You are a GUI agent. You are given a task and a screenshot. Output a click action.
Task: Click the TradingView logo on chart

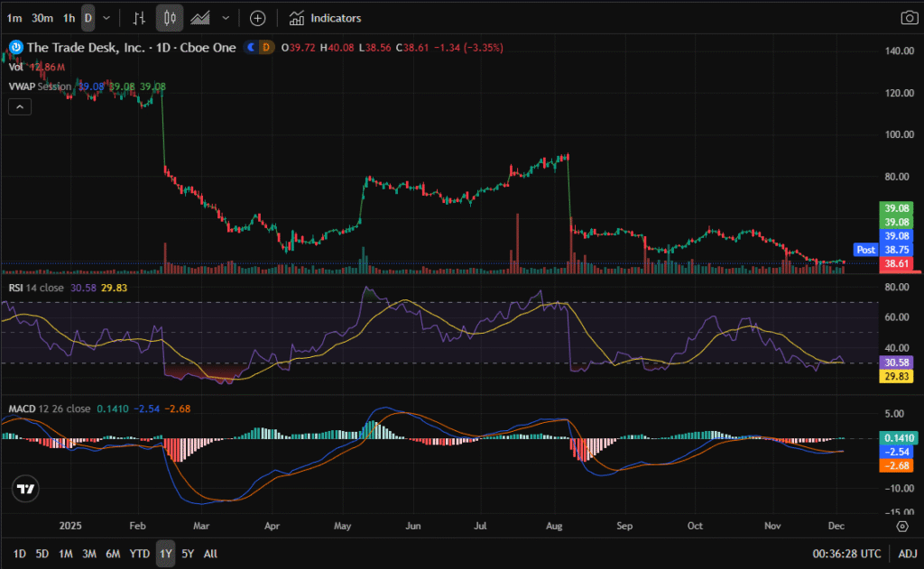[x=26, y=489]
